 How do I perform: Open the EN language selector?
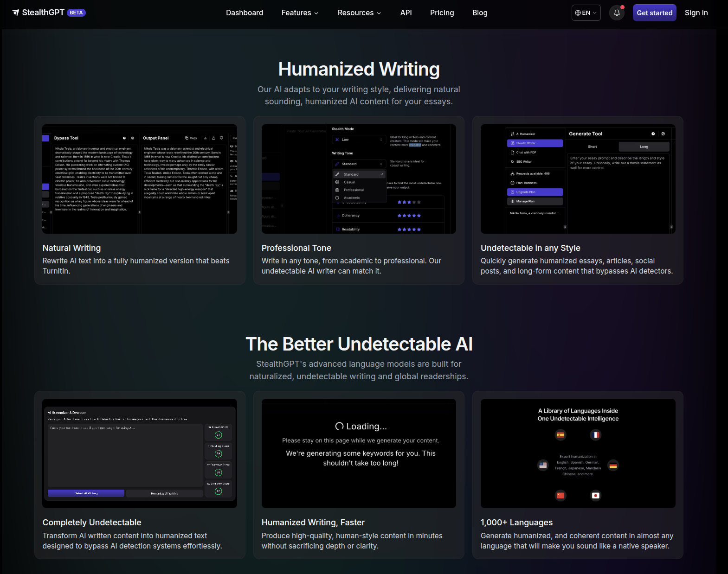pos(586,13)
